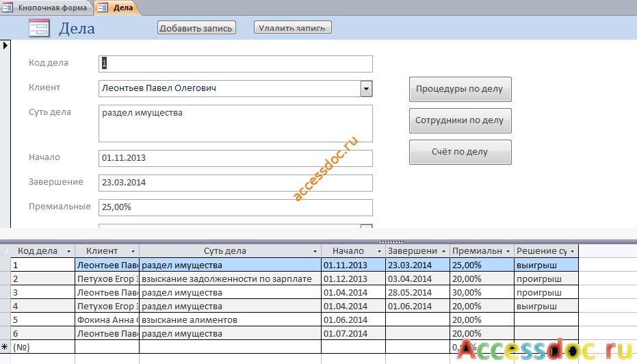Image resolution: width=637 pixels, height=364 pixels.
Task: Open the Начало column filter dropdown
Action: pos(379,252)
